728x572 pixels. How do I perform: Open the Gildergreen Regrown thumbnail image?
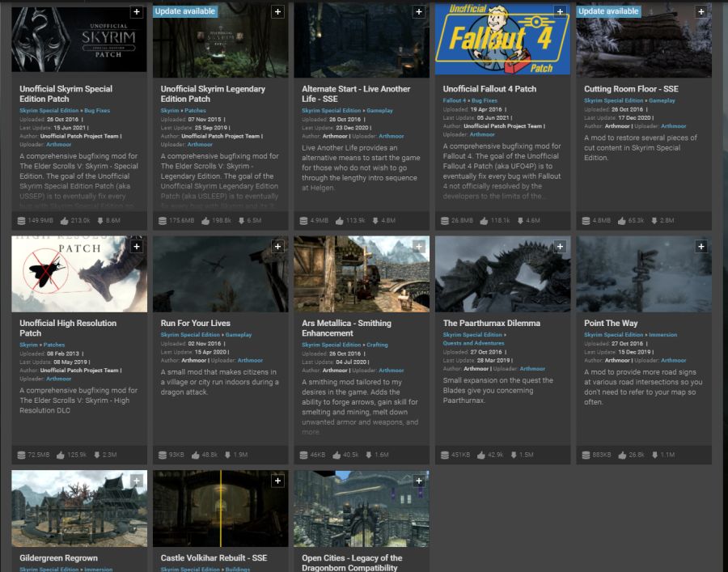tap(79, 508)
